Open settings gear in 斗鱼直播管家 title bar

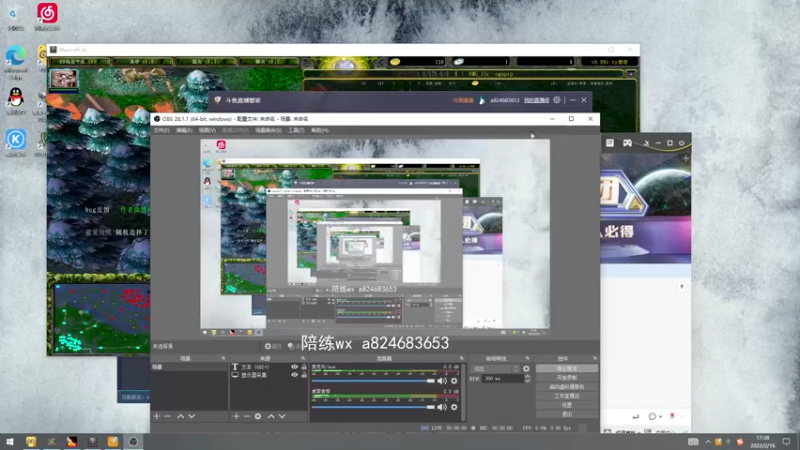tap(557, 100)
